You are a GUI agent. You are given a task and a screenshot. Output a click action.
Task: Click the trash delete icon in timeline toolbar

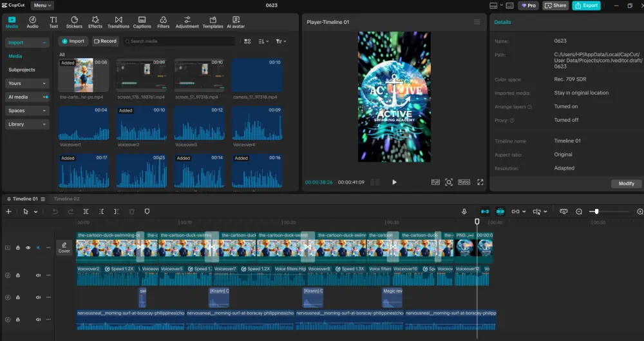point(132,211)
